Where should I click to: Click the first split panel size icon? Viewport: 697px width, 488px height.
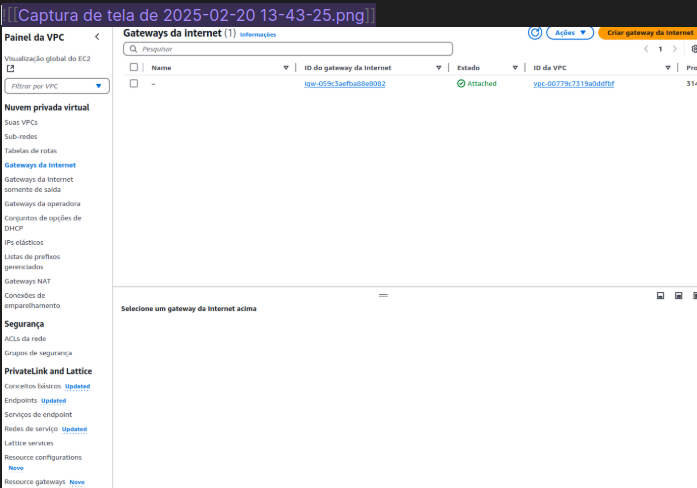pos(661,295)
